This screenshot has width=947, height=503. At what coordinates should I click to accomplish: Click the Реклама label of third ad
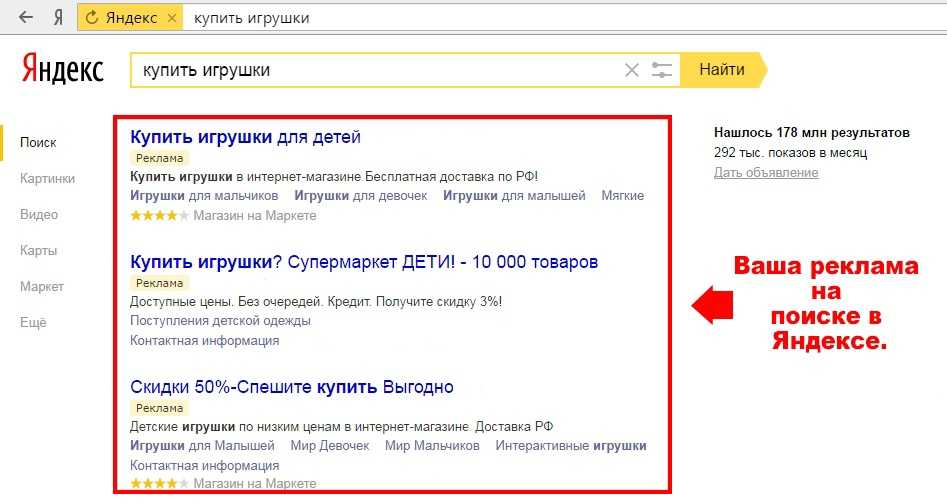point(159,408)
